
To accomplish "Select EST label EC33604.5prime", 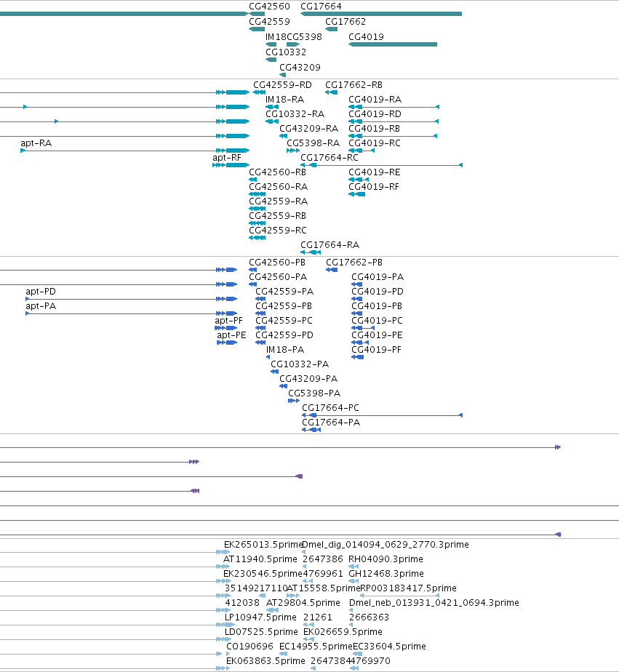I will tap(389, 647).
